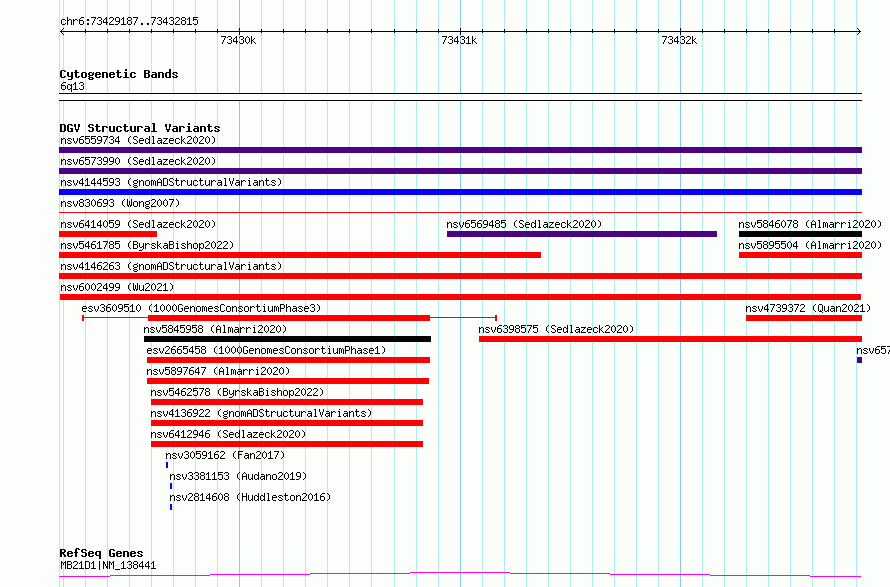
Task: Click the red nsv4739372 variant bar
Action: 804,318
